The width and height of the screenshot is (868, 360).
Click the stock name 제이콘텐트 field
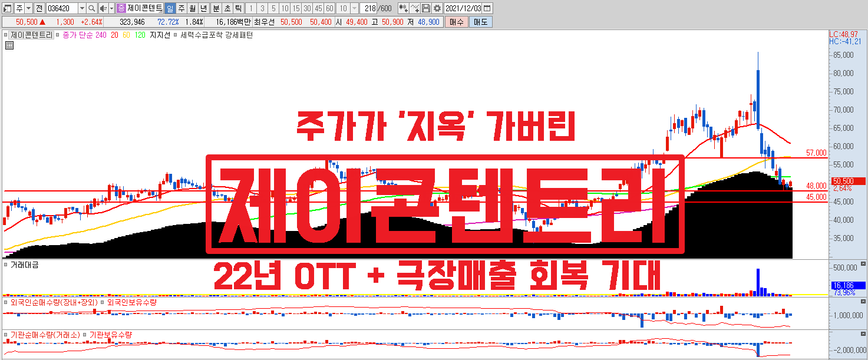point(145,8)
